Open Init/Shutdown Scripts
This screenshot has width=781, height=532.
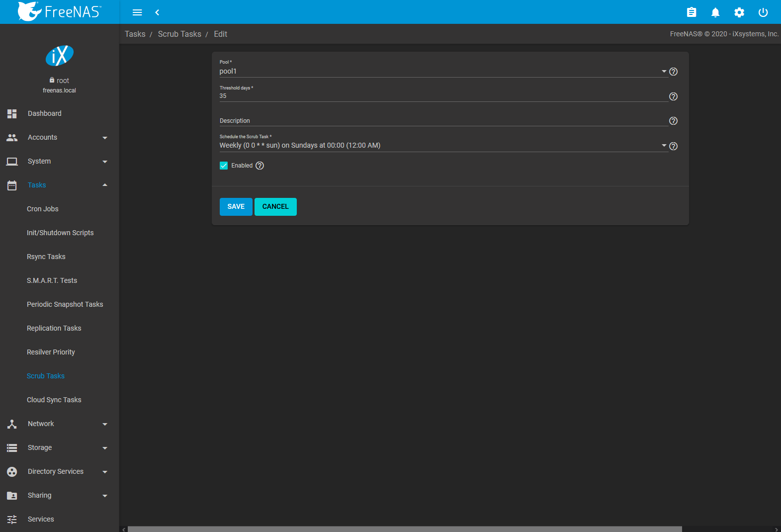[x=60, y=233]
